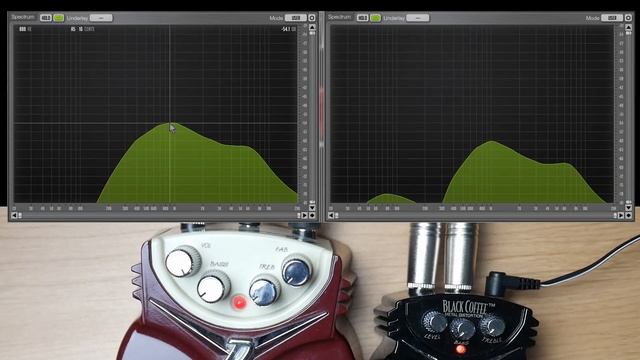This screenshot has width=640, height=360.
Task: Click the red LED on Black Coffee pedal
Action: point(461,349)
